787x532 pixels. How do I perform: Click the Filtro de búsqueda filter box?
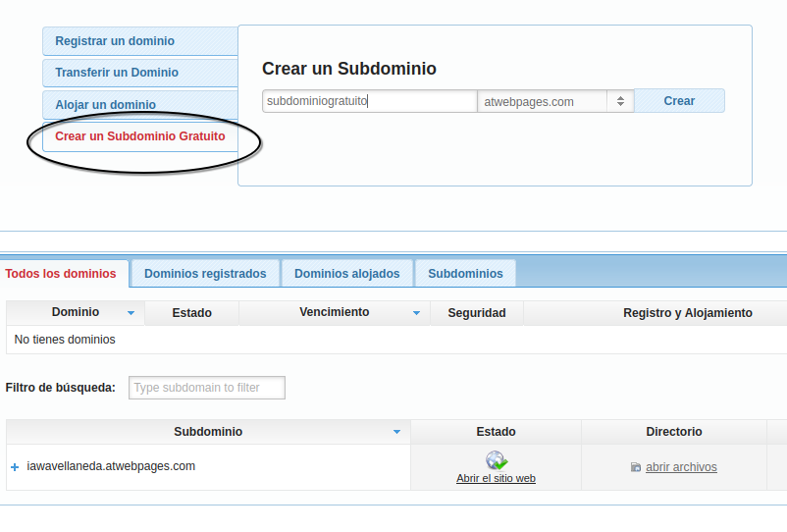pos(206,388)
